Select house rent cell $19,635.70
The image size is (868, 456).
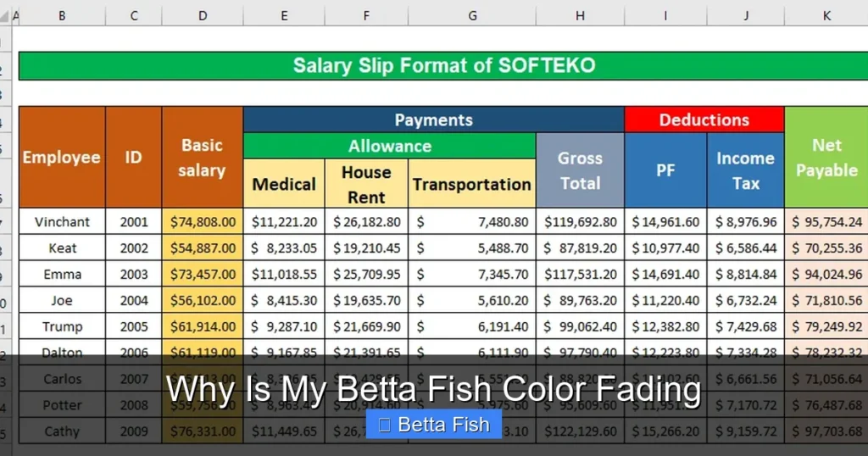(366, 300)
